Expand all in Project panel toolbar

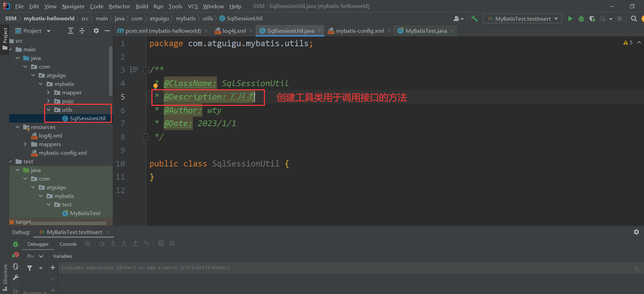(x=71, y=31)
